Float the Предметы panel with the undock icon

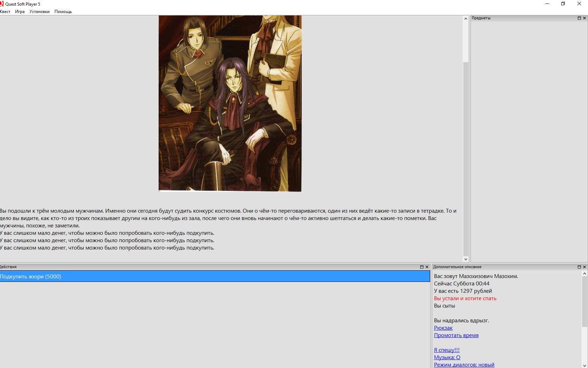[579, 18]
